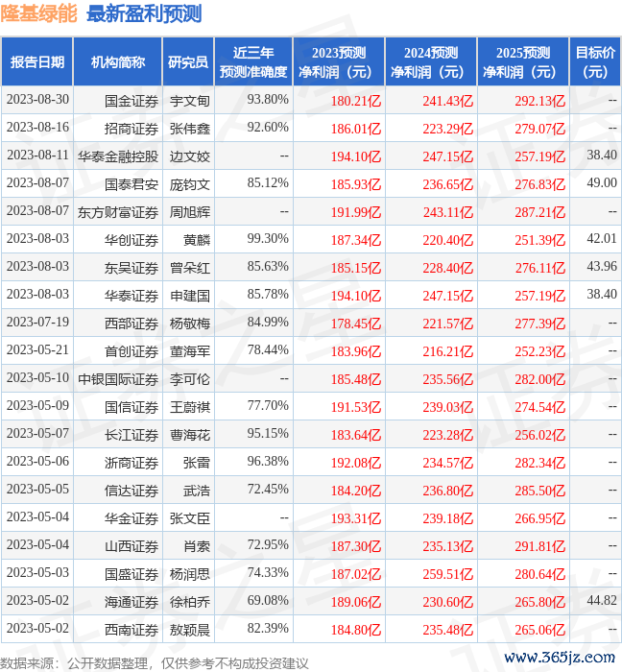Click the 2023 forecast 178.45亿
Screen dimensions: 622x672
[356, 324]
